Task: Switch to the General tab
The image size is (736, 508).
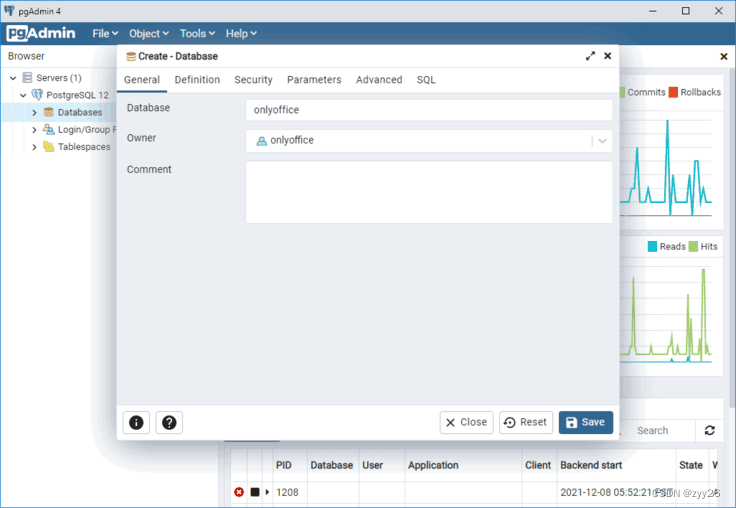Action: (142, 80)
